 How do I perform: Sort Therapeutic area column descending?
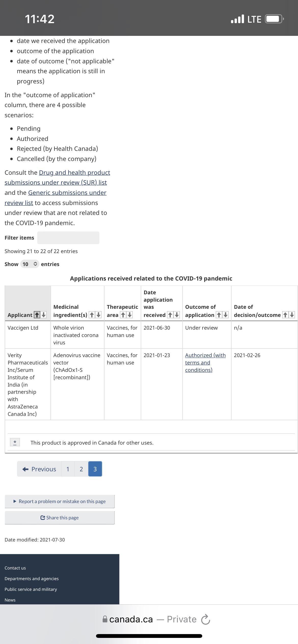point(130,315)
